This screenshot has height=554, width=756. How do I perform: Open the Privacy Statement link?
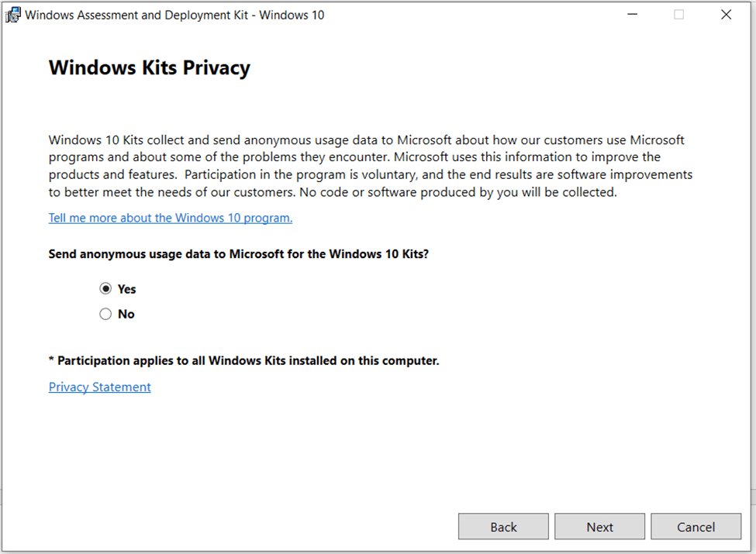[100, 387]
